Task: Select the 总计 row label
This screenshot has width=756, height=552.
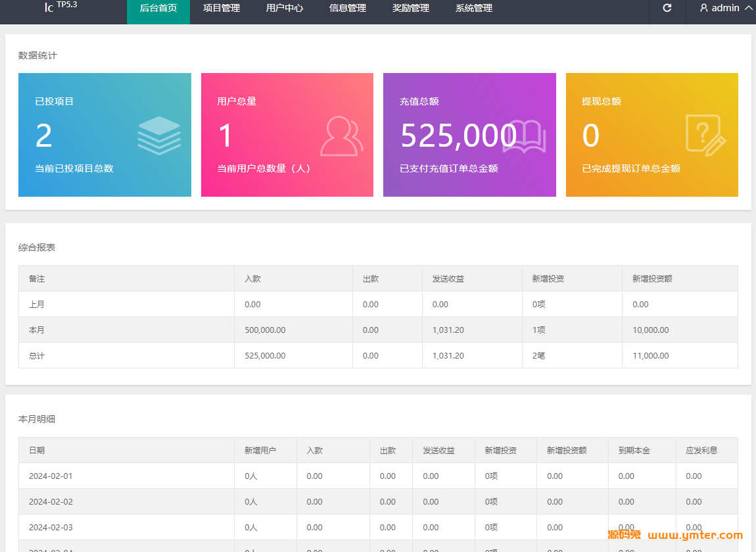Action: pyautogui.click(x=37, y=356)
